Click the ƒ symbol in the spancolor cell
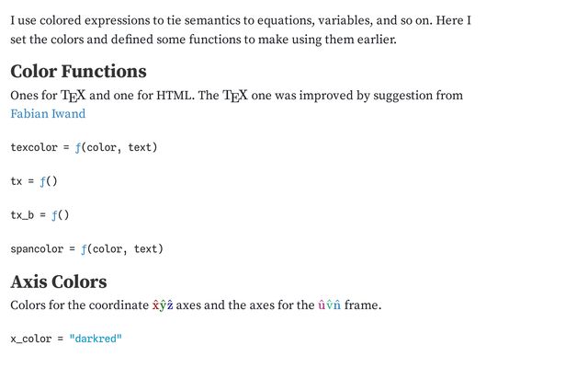Image resolution: width=588 pixels, height=368 pixels. [x=85, y=248]
